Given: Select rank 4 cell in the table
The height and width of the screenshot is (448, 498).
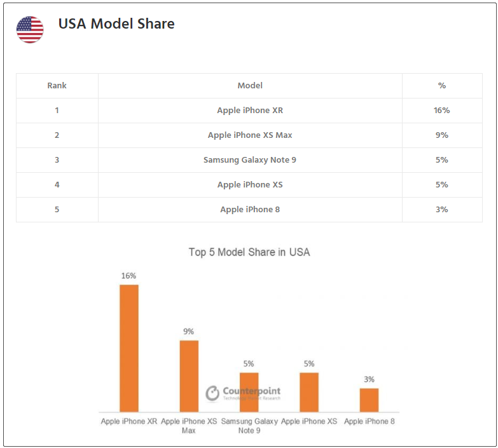Looking at the screenshot, I should (x=57, y=185).
